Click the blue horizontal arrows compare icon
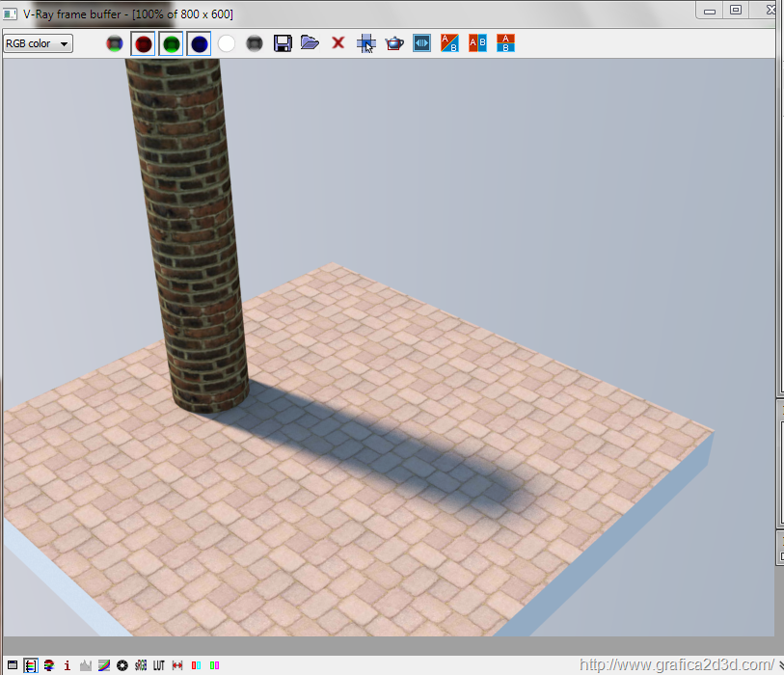The height and width of the screenshot is (675, 784). (x=421, y=43)
